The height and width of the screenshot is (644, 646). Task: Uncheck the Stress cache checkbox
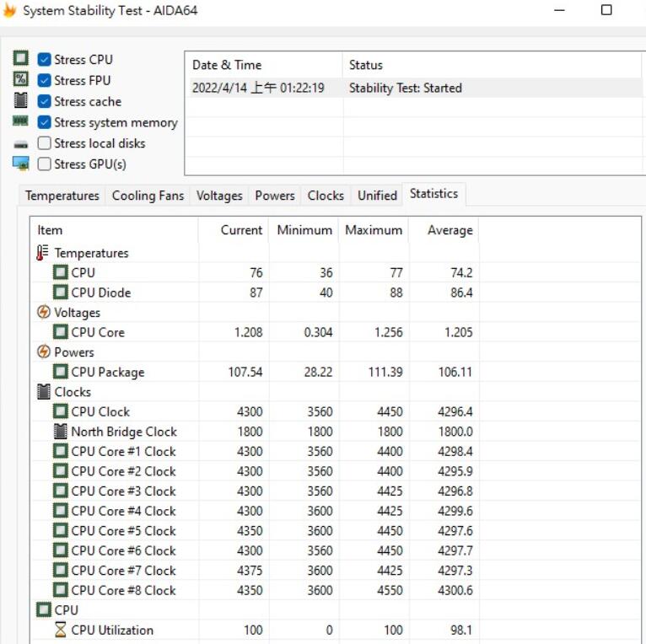click(44, 101)
